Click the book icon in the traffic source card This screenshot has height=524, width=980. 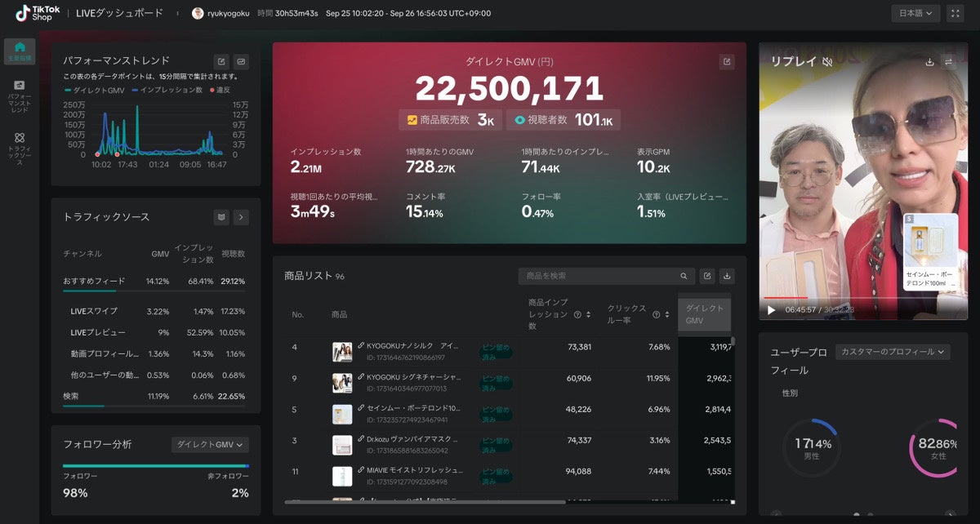click(221, 217)
